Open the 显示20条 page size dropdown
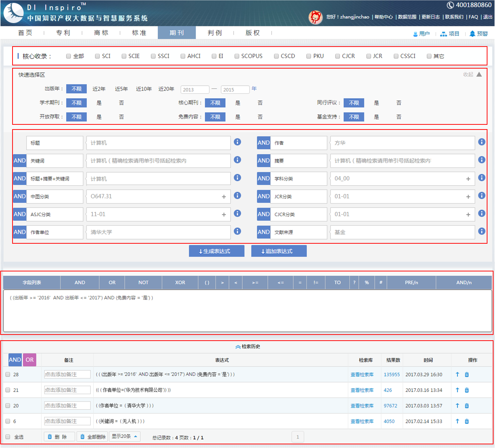 pos(125,437)
